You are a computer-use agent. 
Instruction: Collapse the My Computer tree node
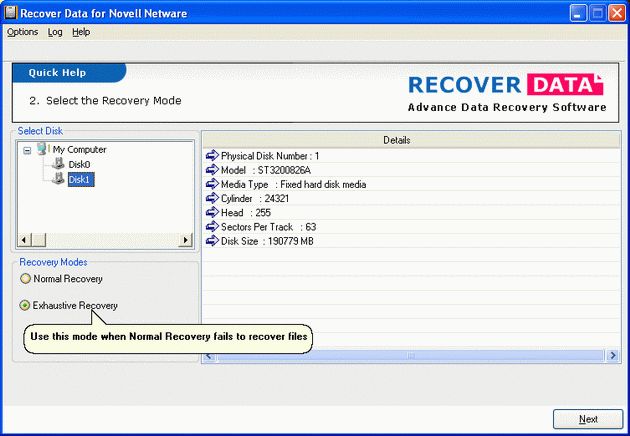(27, 151)
